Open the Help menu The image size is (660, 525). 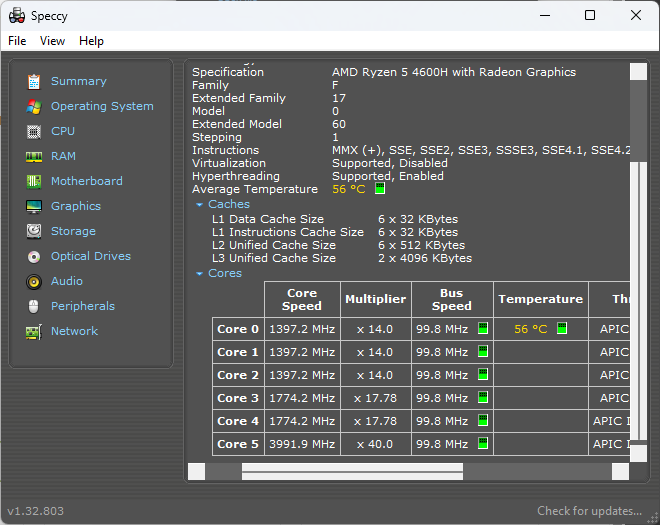91,41
